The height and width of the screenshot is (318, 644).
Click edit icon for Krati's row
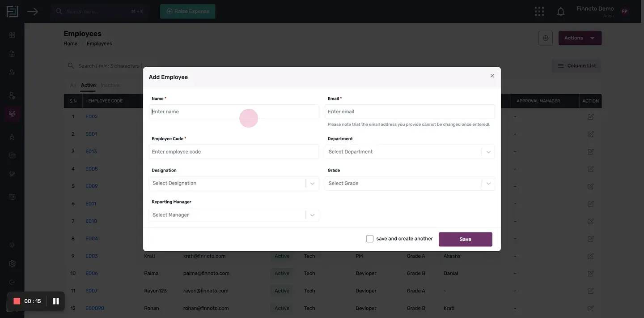coord(590,256)
